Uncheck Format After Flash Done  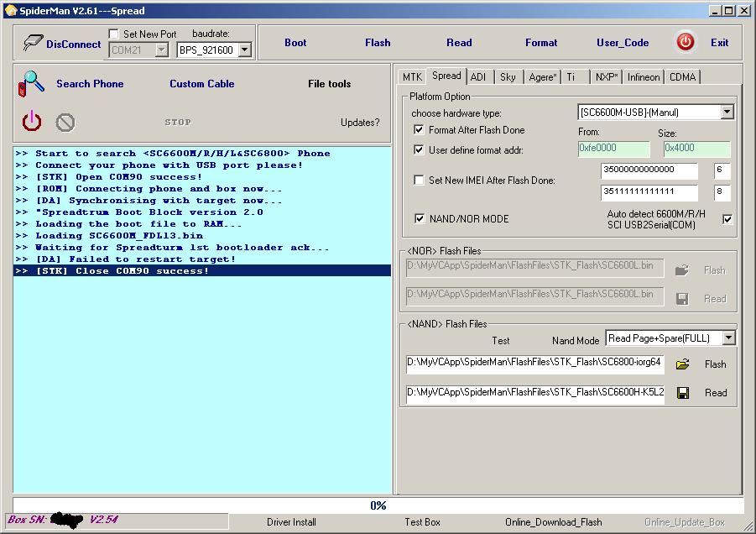coord(419,130)
